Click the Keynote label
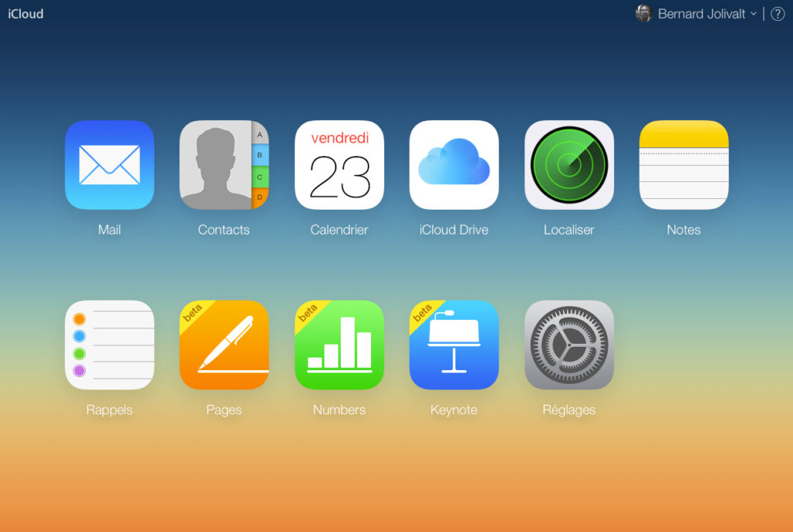Screen dimensions: 793x532 click(x=454, y=410)
